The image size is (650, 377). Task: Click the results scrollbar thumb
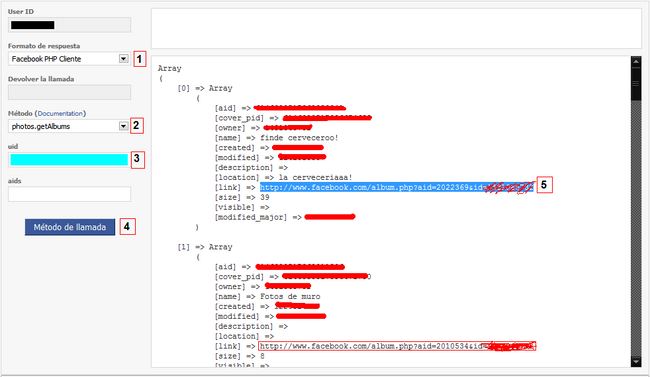pos(636,84)
